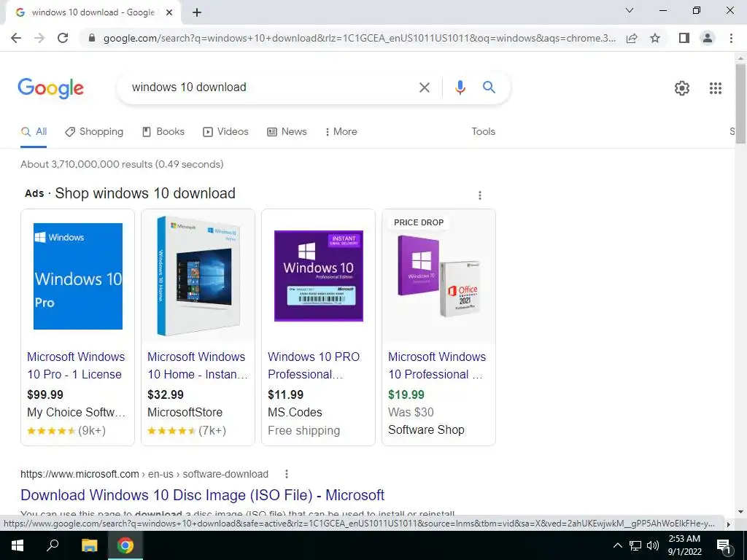Click the Windows 10 Home box image

[x=198, y=276]
